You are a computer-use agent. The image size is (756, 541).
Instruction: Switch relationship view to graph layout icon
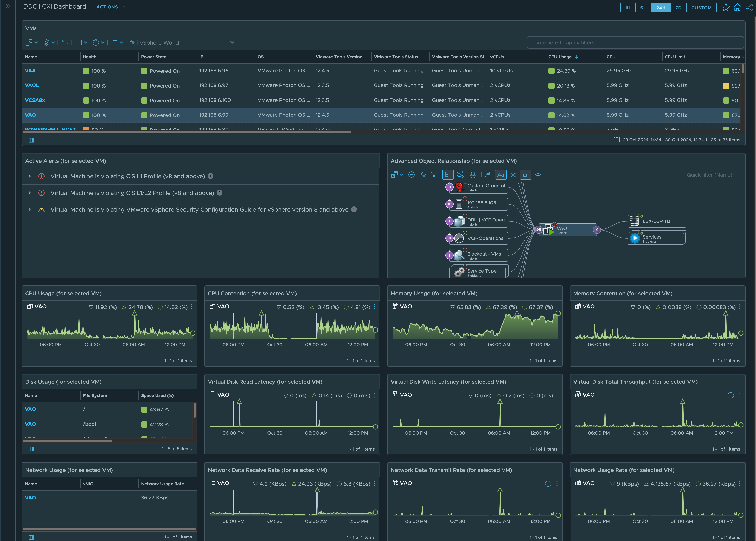460,175
